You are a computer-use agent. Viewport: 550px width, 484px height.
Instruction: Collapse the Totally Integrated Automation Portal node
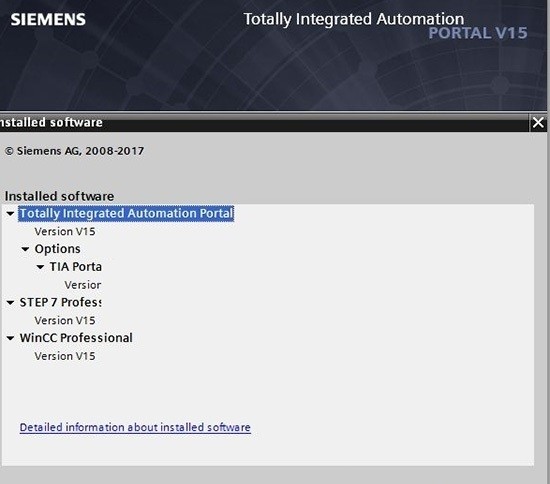(x=11, y=214)
